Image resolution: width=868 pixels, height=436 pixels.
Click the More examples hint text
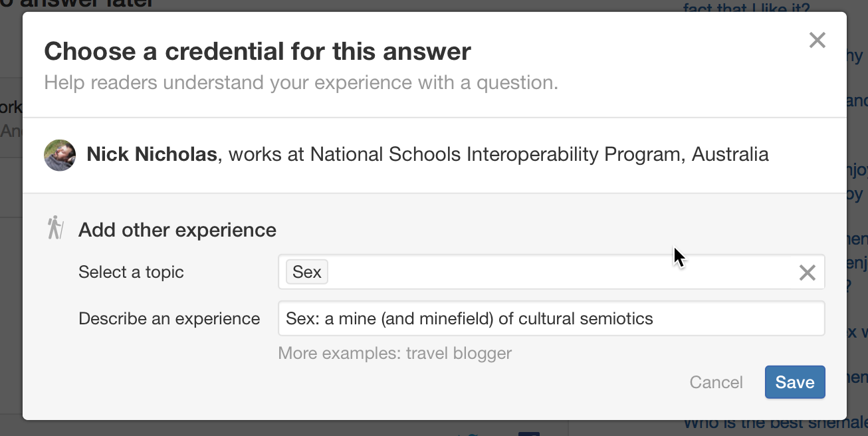tap(395, 353)
